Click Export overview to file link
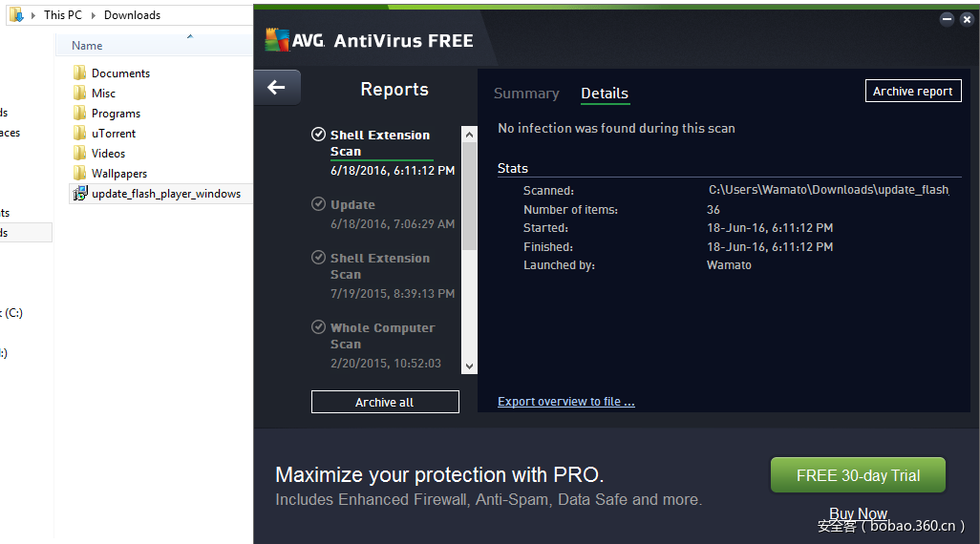Image resolution: width=980 pixels, height=544 pixels. click(x=565, y=402)
